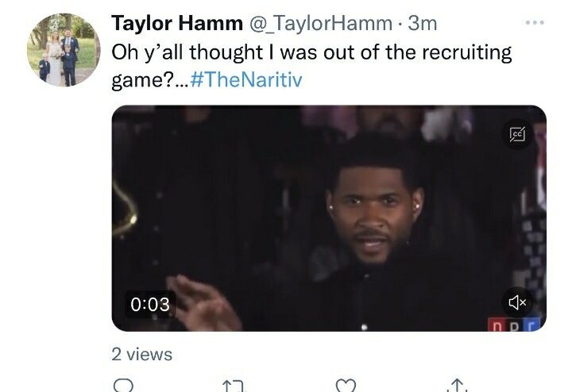Unmute the video with the speaker icon

click(517, 302)
